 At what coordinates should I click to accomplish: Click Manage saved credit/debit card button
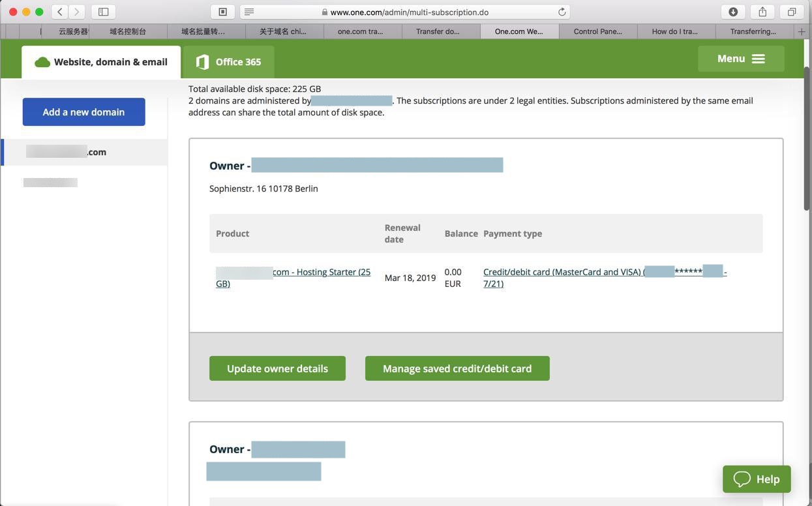[x=457, y=368]
